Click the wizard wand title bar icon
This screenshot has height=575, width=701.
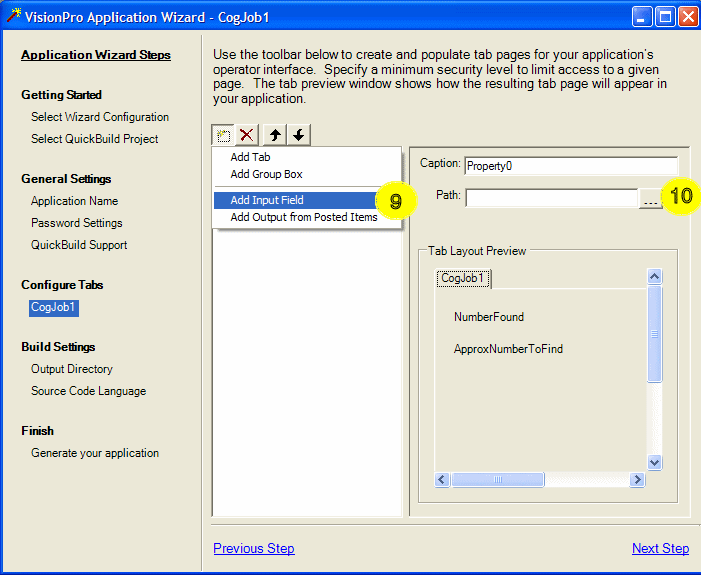coord(12,17)
